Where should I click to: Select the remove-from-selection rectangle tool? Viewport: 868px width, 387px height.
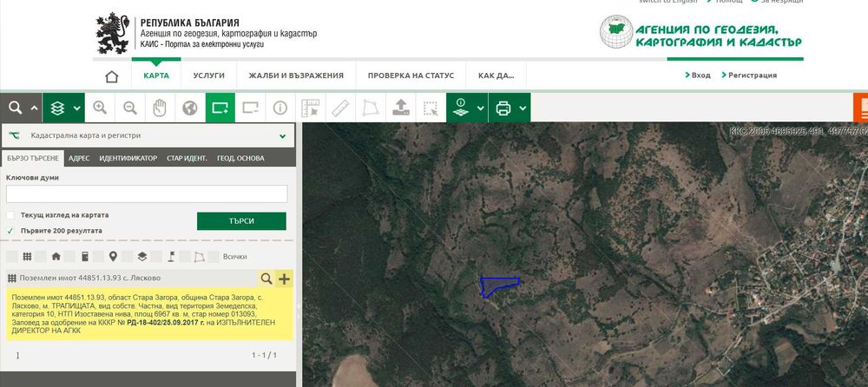pos(250,108)
